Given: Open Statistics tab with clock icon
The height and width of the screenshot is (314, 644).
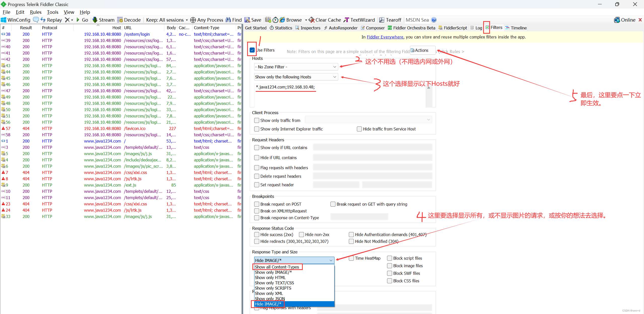Looking at the screenshot, I should [x=281, y=28].
